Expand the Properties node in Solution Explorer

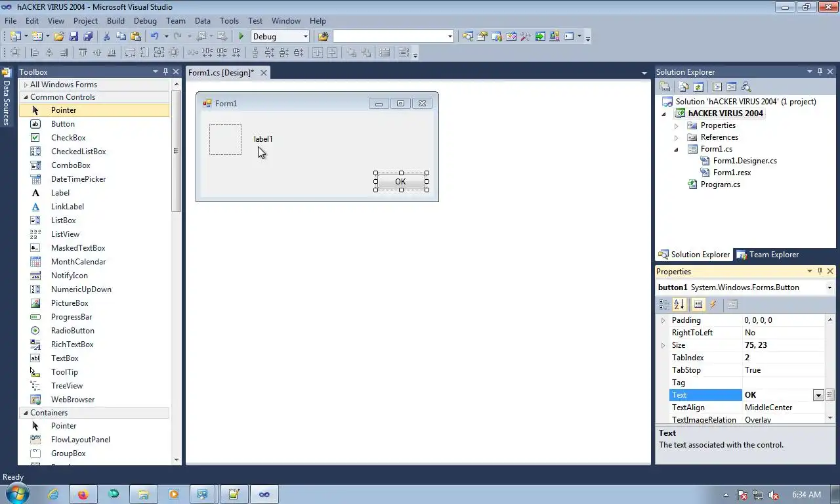point(677,125)
